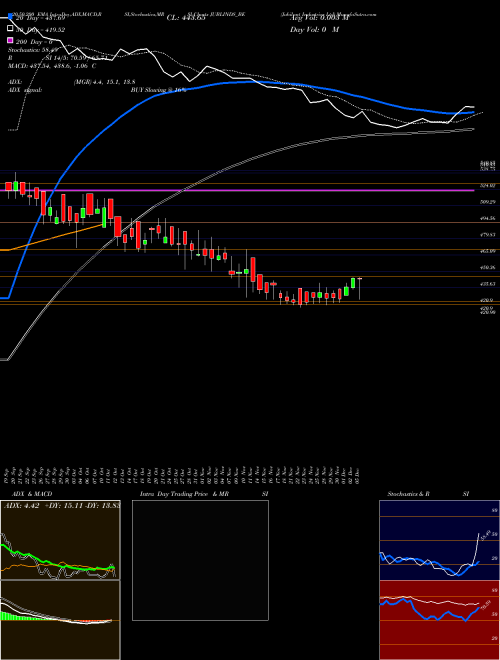The width and height of the screenshot is (500, 660).
Task: Click the '50 Day = 419.52' legend text
Action: point(40,29)
